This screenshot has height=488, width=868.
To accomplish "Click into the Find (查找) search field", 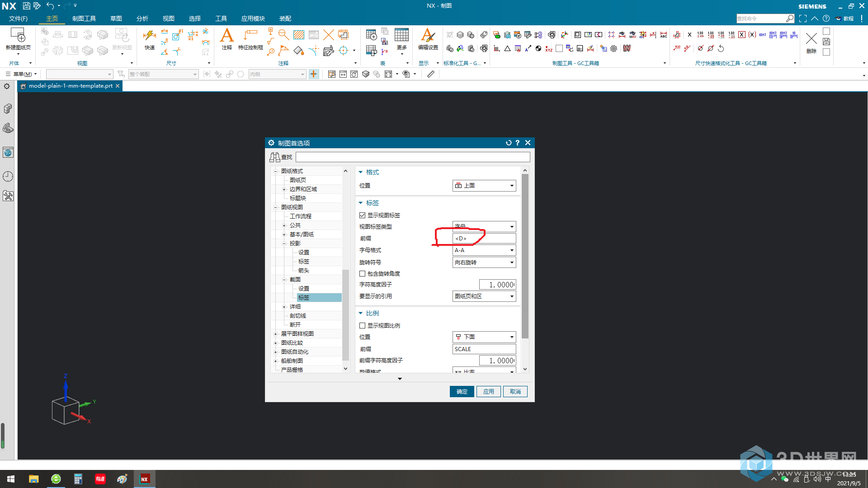I will (413, 157).
